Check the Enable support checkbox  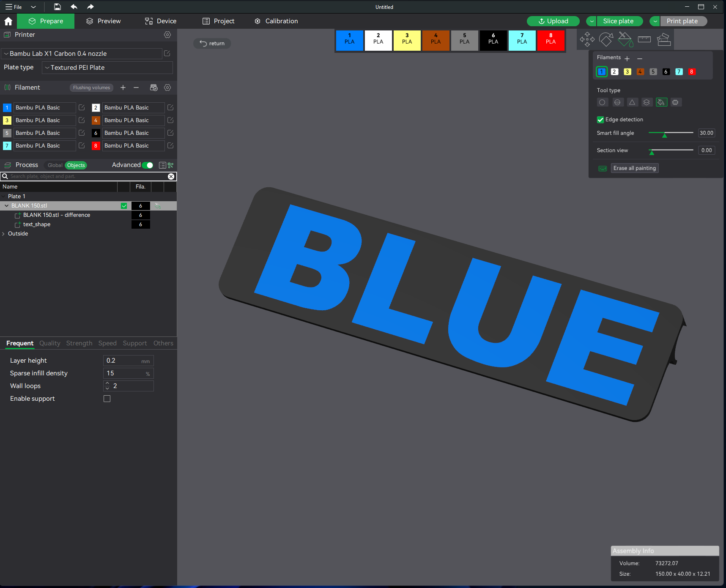(x=107, y=399)
